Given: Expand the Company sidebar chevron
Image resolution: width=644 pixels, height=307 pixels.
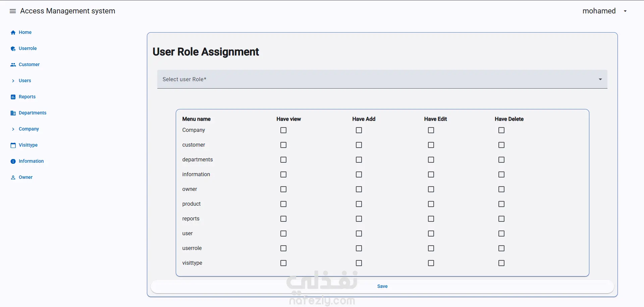Looking at the screenshot, I should pos(13,129).
